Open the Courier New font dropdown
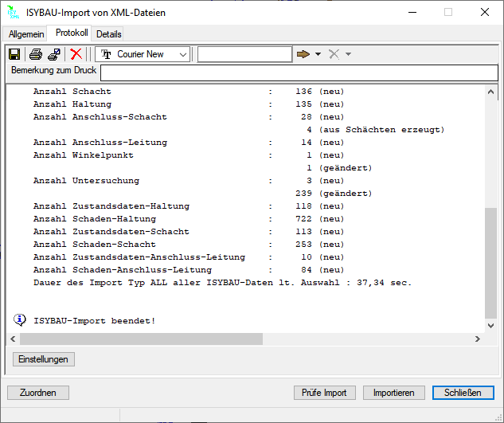504x423 pixels. point(183,54)
